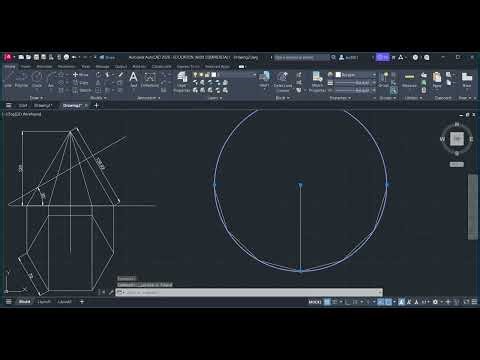
Task: Toggle the layer light bulb on/off icon
Action: coord(195,75)
